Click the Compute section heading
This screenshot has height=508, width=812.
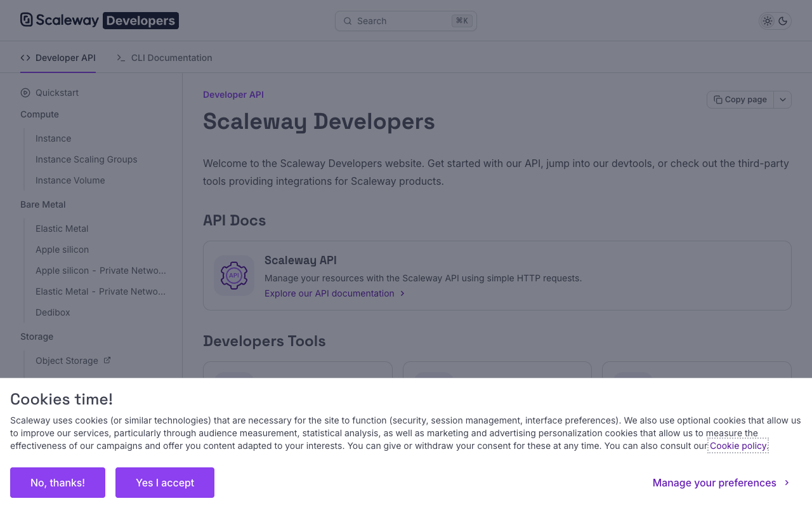[39, 114]
